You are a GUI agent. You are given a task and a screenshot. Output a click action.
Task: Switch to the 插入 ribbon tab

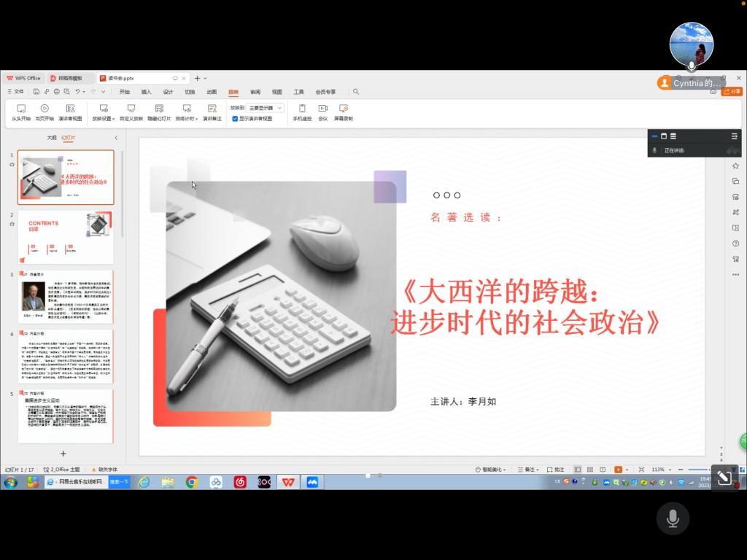(x=146, y=92)
